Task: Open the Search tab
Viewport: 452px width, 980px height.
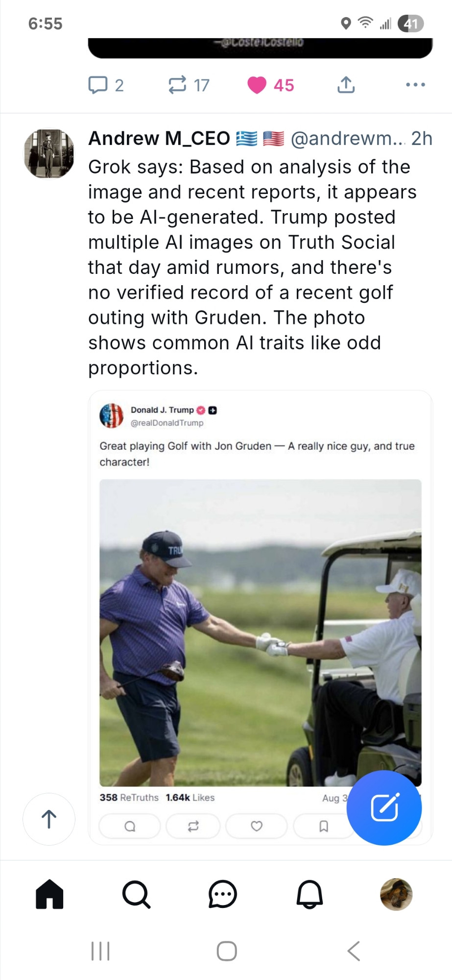Action: [136, 894]
